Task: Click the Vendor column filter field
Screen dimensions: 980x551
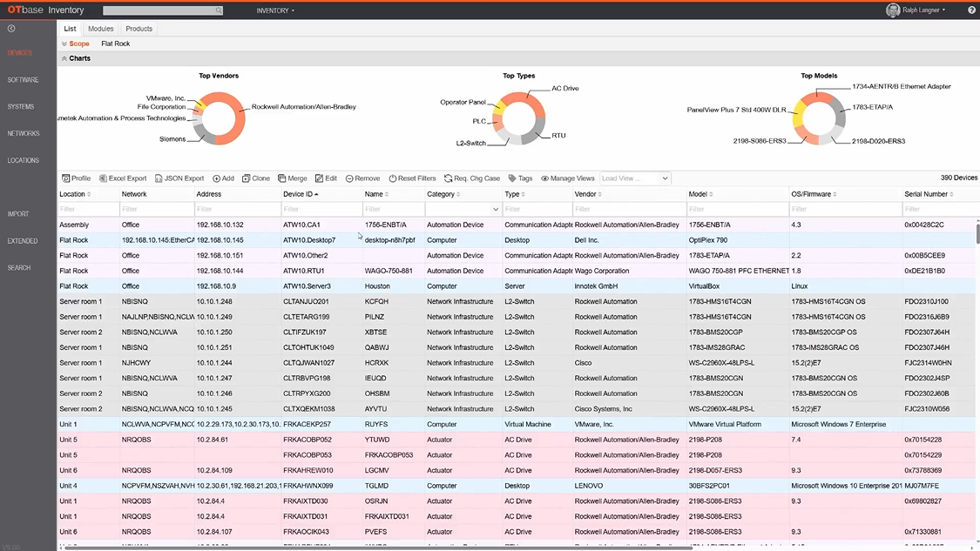Action: (629, 209)
